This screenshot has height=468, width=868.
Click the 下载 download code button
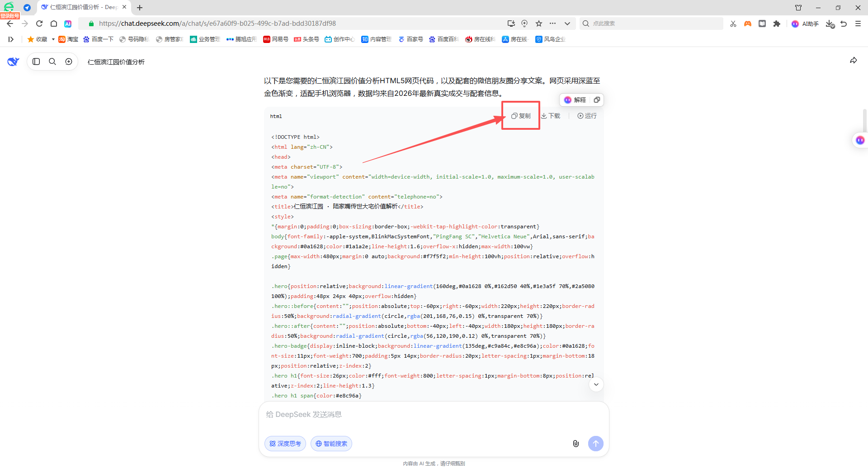[x=551, y=116]
